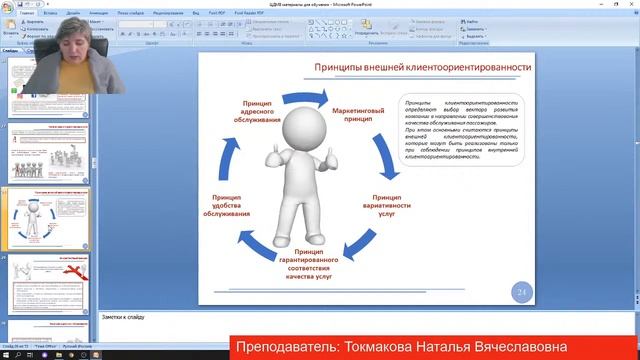Viewport: 640px width, 360px height.
Task: Click Выделить select command
Action: click(x=473, y=36)
